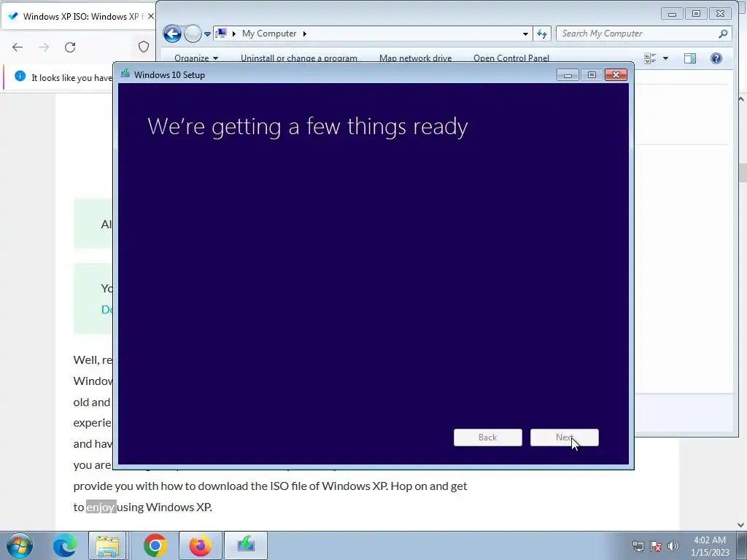Click the computer icon in the Explorer address bar
This screenshot has width=747, height=560.
(221, 34)
